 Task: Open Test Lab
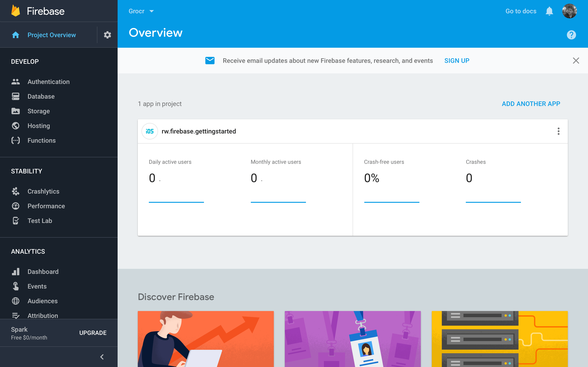(40, 221)
